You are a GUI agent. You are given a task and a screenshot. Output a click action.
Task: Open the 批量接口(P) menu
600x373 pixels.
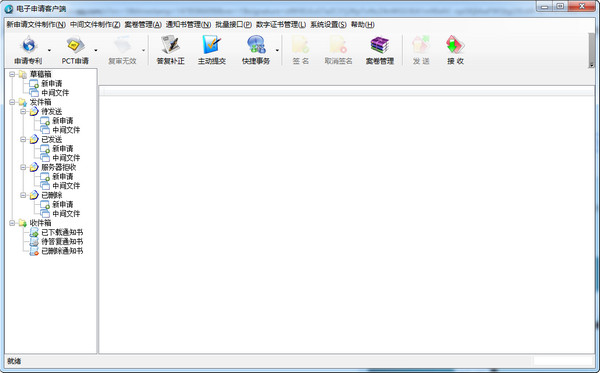click(x=233, y=24)
